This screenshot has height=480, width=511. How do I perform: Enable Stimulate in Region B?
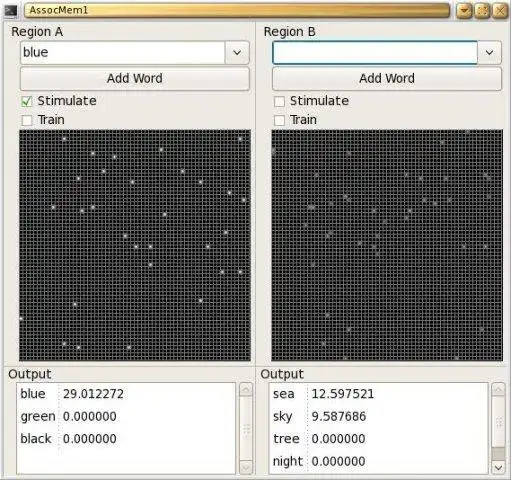(279, 101)
